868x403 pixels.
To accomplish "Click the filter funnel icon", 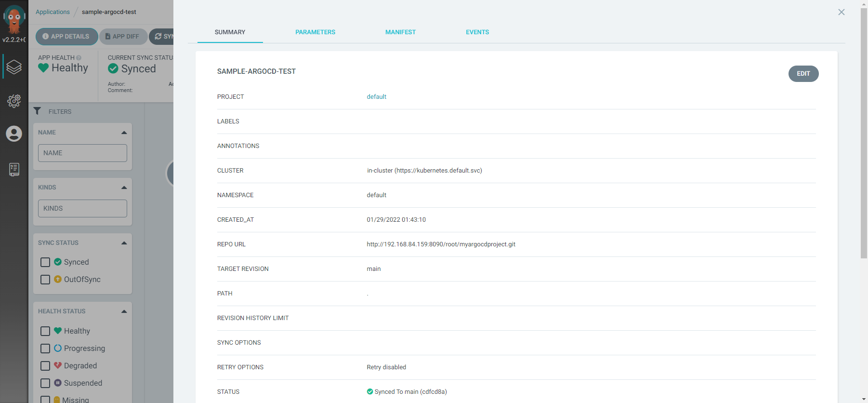I will [37, 111].
